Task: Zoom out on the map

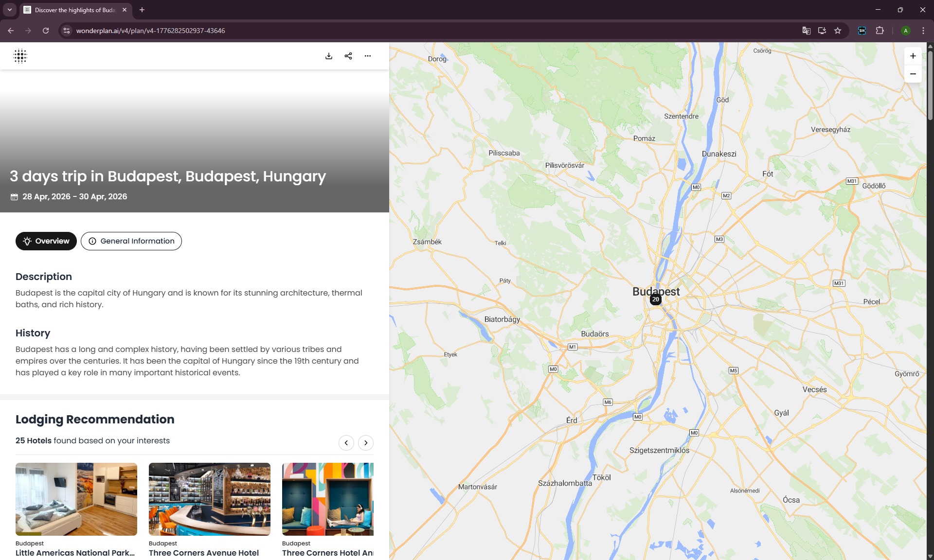Action: [x=913, y=73]
